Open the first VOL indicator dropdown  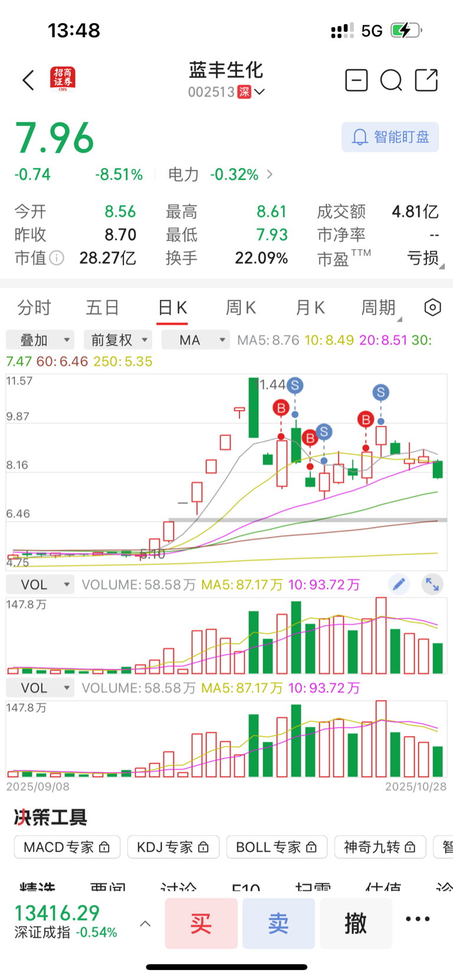tap(40, 585)
